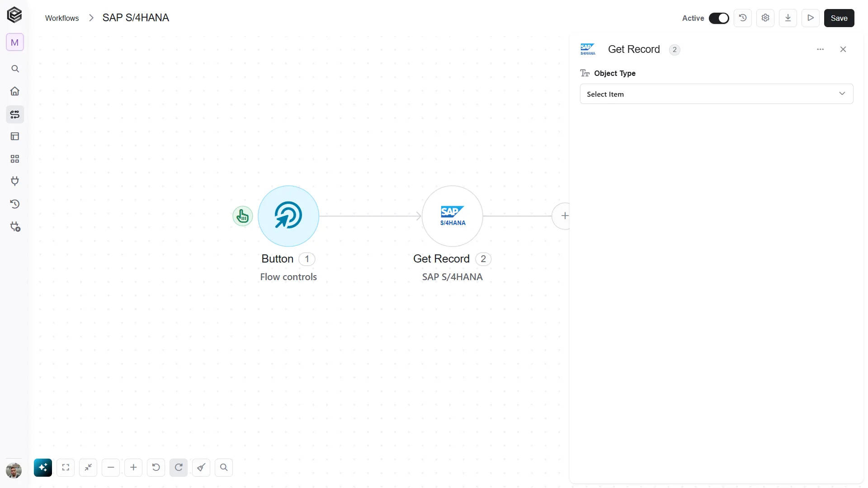
Task: Open run history in the sidebar
Action: point(15,204)
